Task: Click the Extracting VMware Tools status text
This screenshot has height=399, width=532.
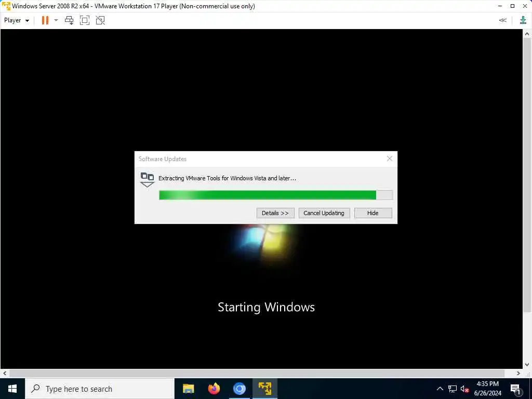Action: tap(228, 178)
